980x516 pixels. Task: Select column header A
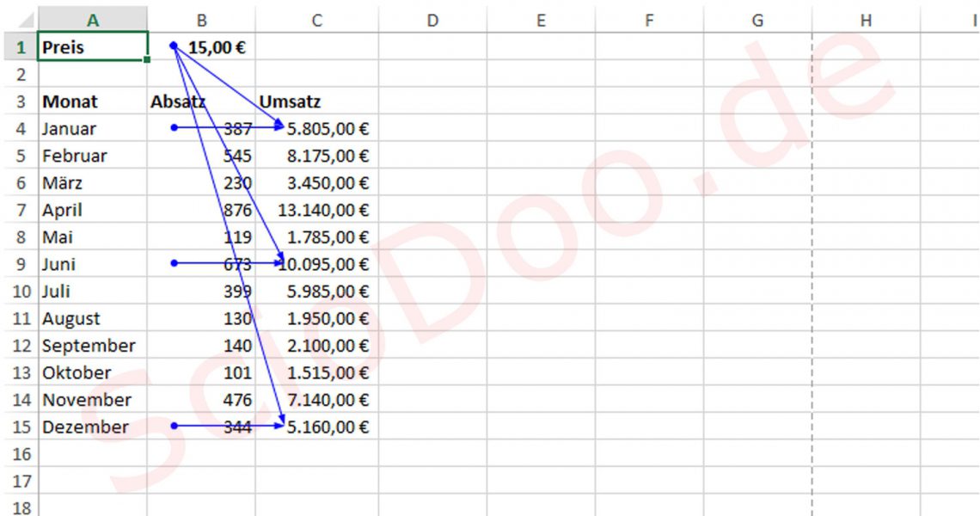click(x=93, y=20)
